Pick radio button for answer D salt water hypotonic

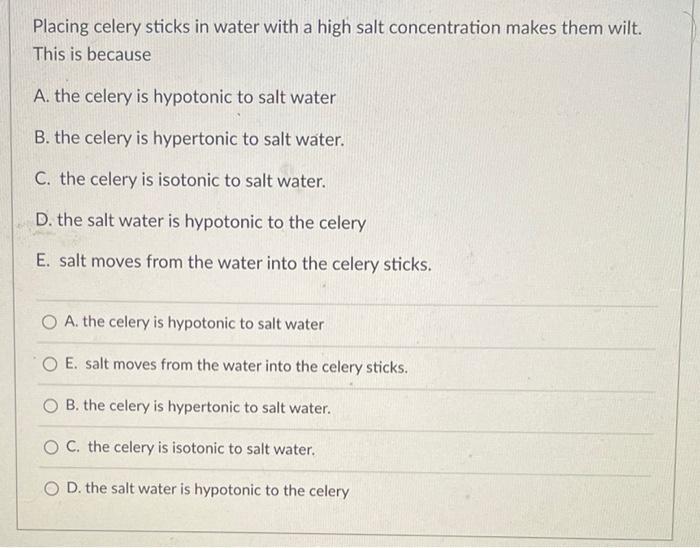(x=51, y=489)
